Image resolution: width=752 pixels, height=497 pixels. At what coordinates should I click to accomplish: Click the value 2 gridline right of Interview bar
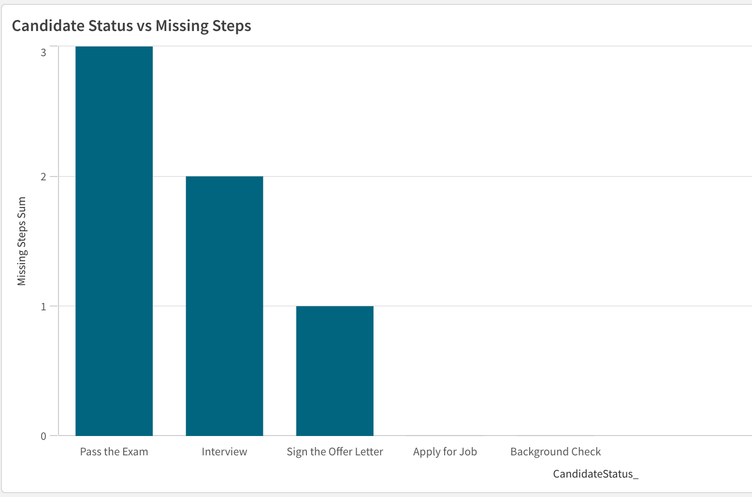500,177
